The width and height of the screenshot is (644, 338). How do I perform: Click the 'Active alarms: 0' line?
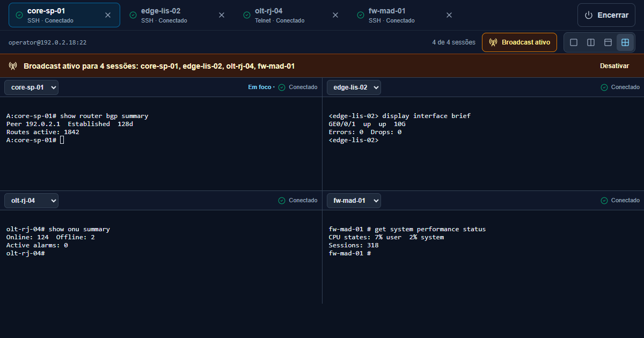[x=37, y=245]
